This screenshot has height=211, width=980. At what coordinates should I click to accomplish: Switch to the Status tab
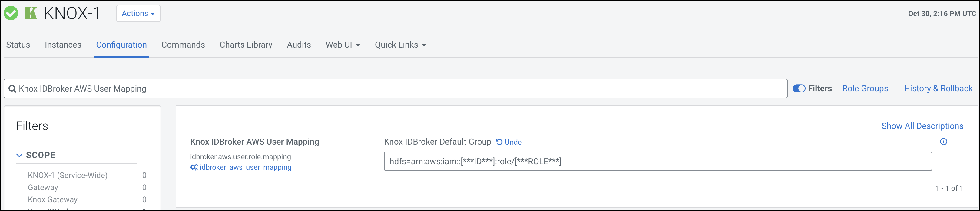tap(18, 45)
